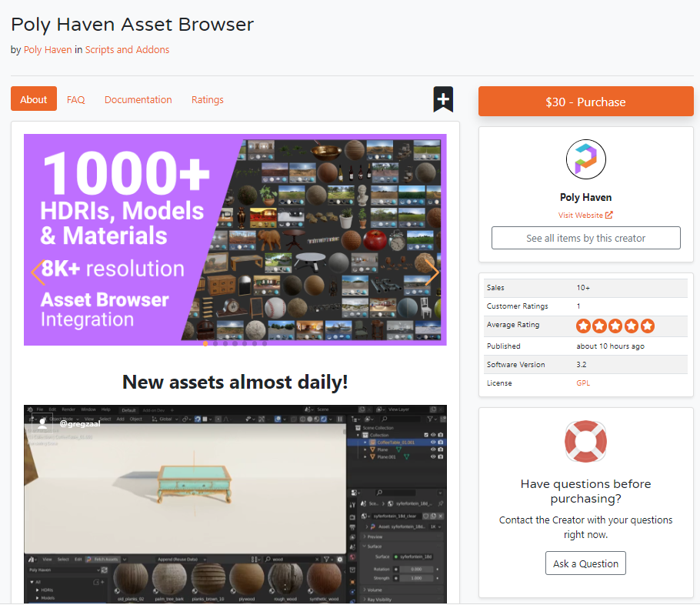Click the five-star average rating

click(615, 326)
